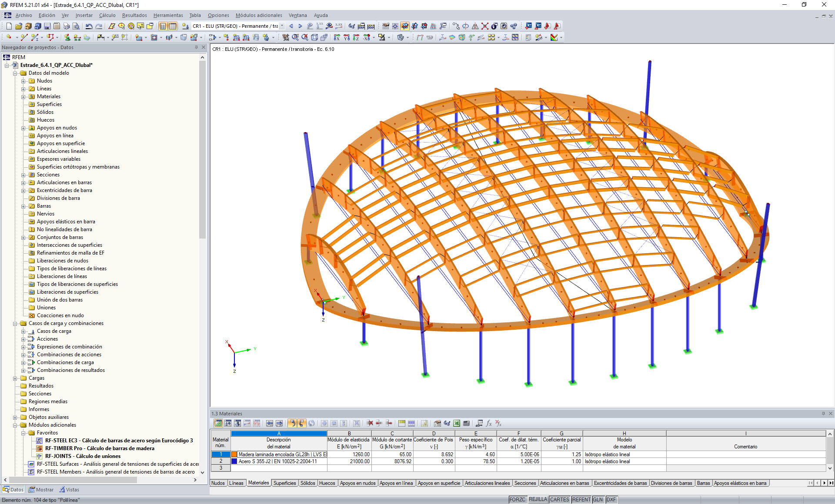Screen dimensions: 835x504
Task: Switch to the Vistas navigator tab
Action: pyautogui.click(x=70, y=489)
